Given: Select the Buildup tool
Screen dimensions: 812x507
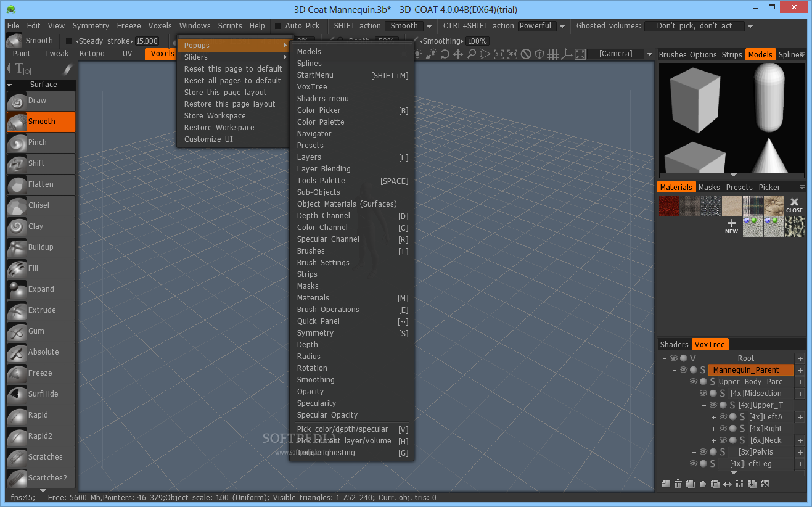Looking at the screenshot, I should 41,247.
